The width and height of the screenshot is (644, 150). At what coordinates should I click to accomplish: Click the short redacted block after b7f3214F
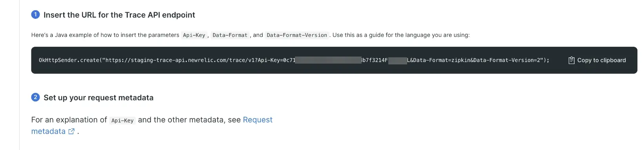[397, 60]
